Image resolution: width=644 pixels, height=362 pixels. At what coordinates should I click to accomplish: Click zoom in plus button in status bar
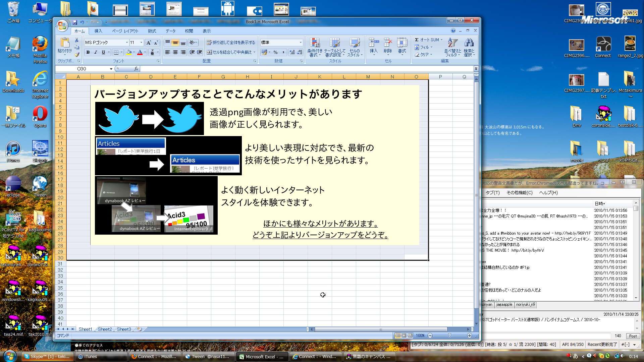coord(470,336)
